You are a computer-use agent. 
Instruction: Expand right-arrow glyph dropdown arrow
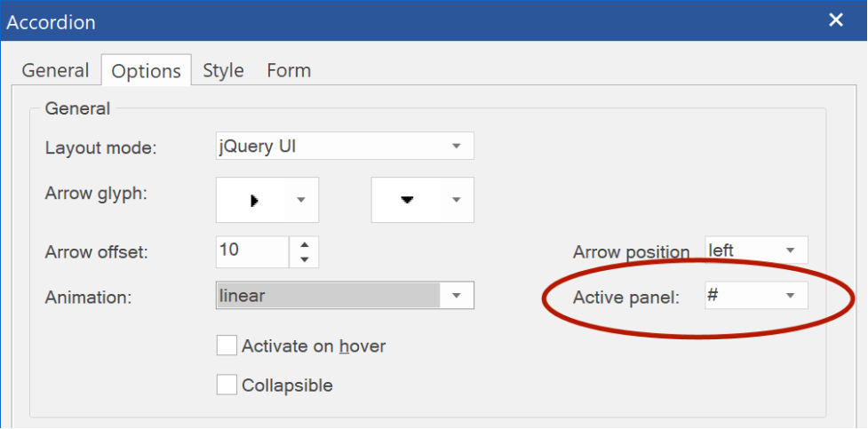(x=302, y=200)
